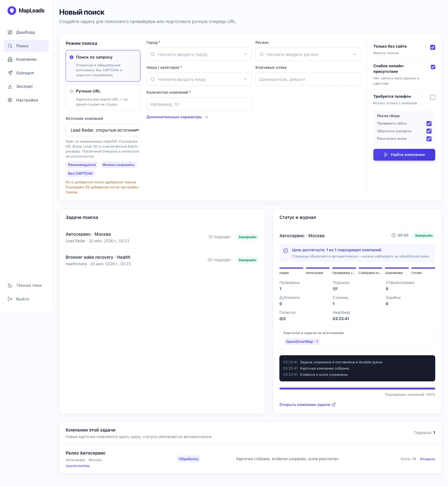This screenshot has height=486, width=448.
Task: Click the Search magnifier icon in sidebar
Action: (10, 46)
